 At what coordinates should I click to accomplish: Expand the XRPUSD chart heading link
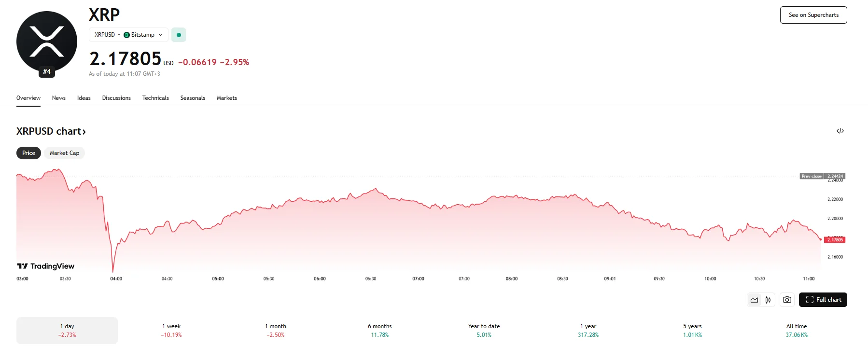[x=51, y=131]
